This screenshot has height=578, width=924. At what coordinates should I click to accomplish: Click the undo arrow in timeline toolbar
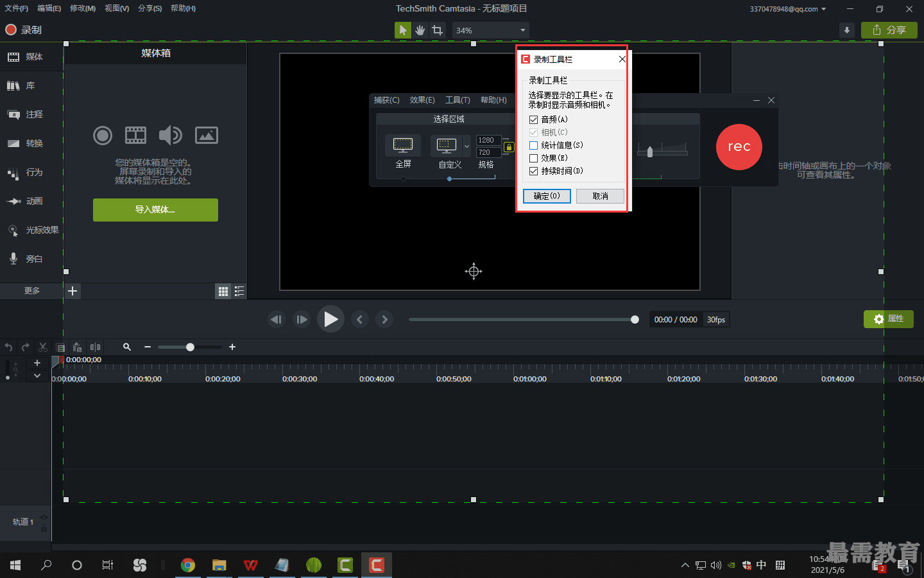tap(8, 347)
